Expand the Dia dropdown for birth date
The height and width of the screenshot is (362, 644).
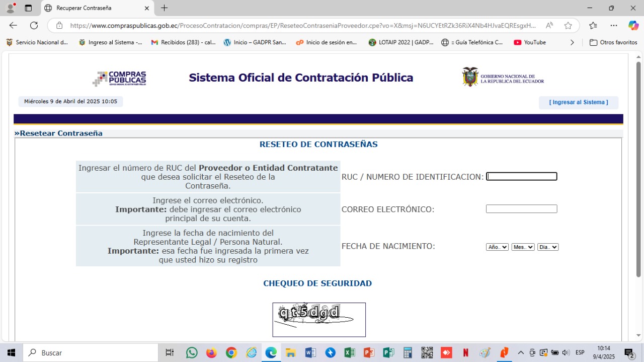(x=548, y=247)
